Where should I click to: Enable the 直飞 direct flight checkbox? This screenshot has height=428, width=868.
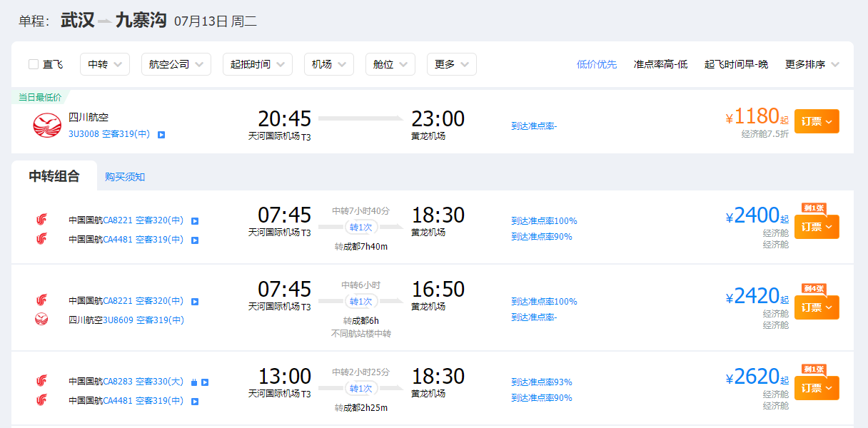tap(34, 64)
